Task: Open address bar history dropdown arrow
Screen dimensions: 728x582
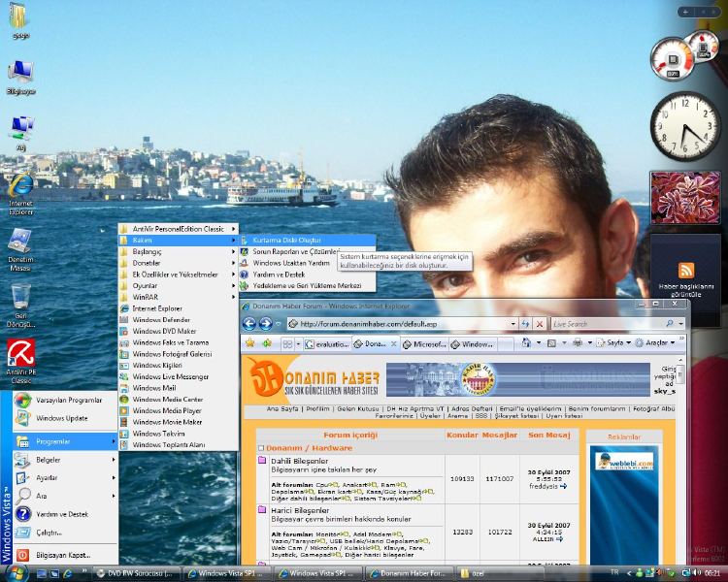Action: [513, 324]
